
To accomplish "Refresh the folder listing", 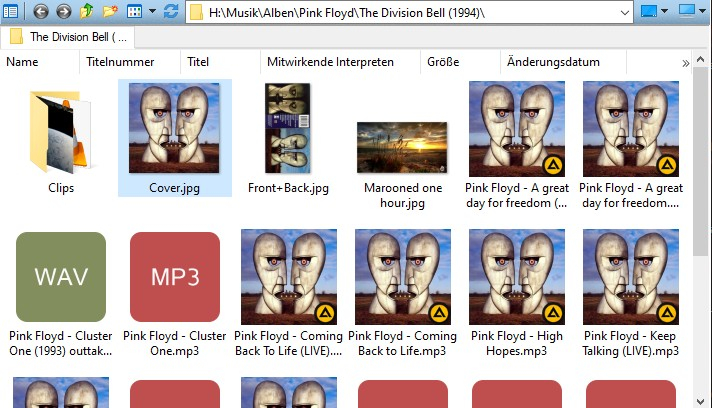I will click(x=171, y=11).
